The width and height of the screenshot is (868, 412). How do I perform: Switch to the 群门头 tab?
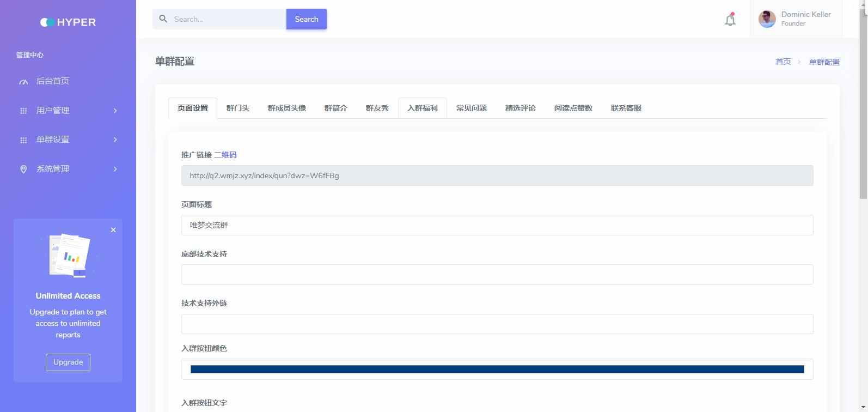coord(238,108)
